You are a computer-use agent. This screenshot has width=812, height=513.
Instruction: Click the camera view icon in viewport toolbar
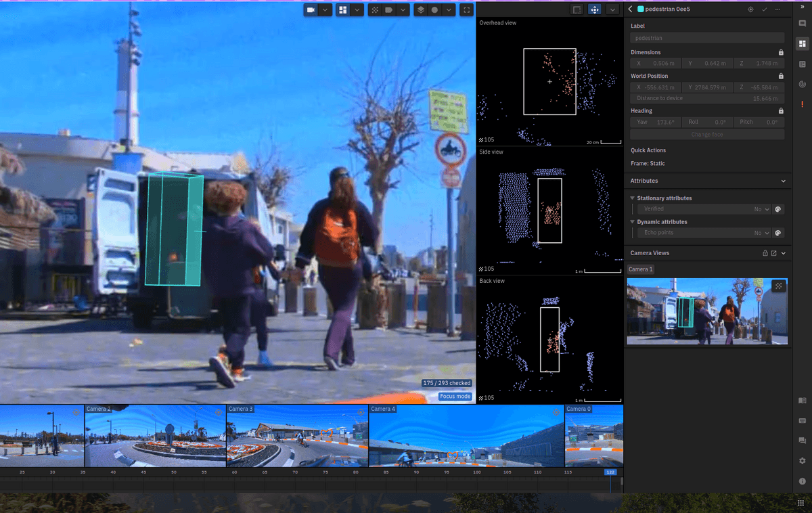[311, 10]
